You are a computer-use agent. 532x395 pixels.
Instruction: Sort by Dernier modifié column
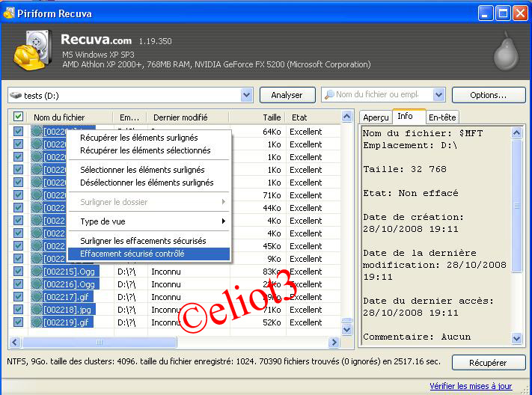pyautogui.click(x=188, y=117)
